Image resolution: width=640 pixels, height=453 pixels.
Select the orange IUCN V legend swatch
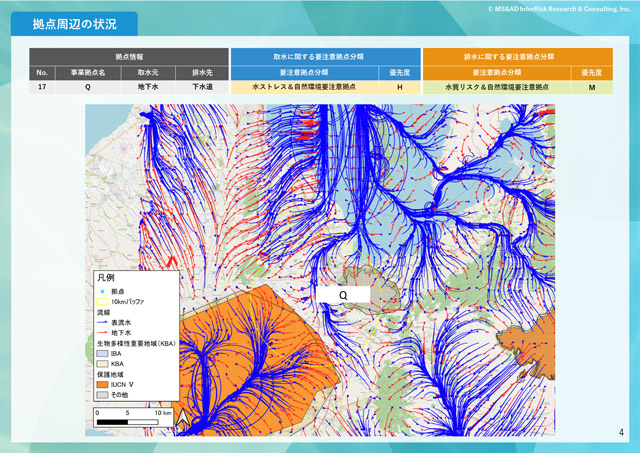click(x=102, y=384)
